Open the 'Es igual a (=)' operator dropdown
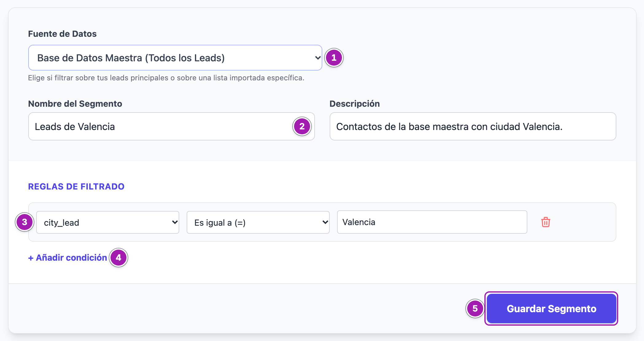Screen dimensions: 644x341 258,222
